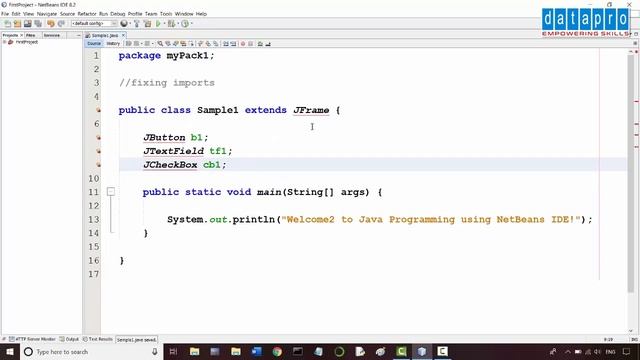Open the dropdown arrow beside the globe icon
The width and height of the screenshot is (640, 360).
coord(130,24)
